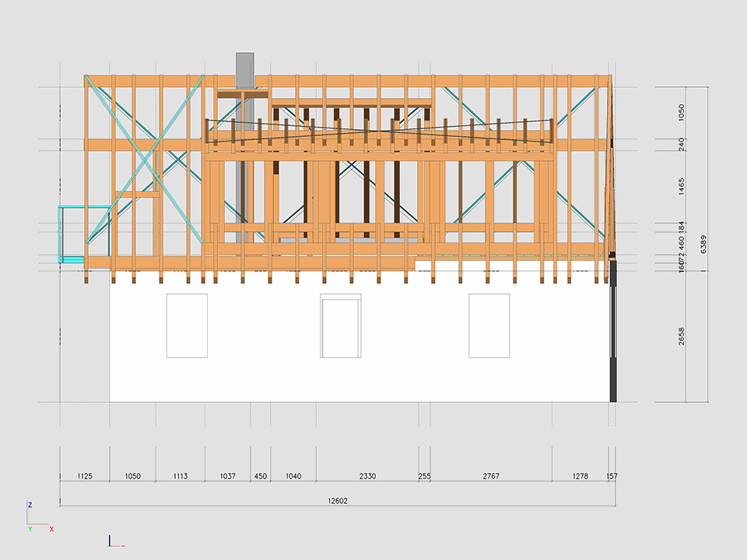Select the left window opening in wall
This screenshot has width=747, height=560.
click(187, 325)
